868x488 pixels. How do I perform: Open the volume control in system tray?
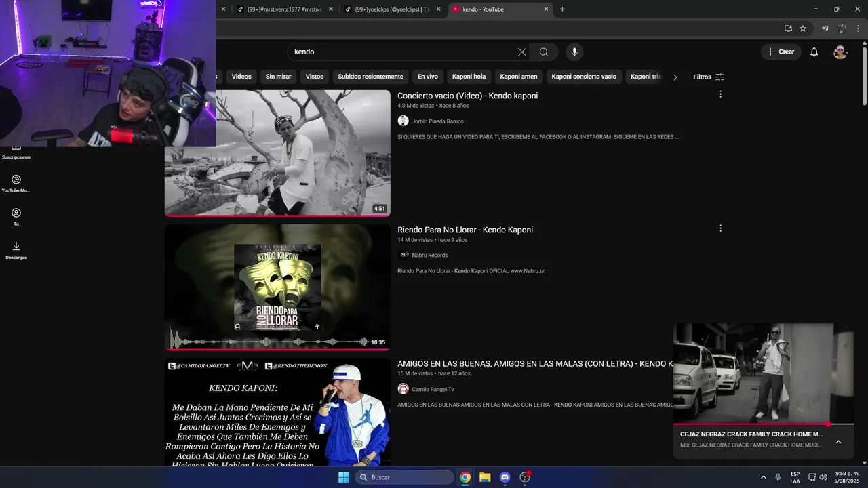pos(823,477)
